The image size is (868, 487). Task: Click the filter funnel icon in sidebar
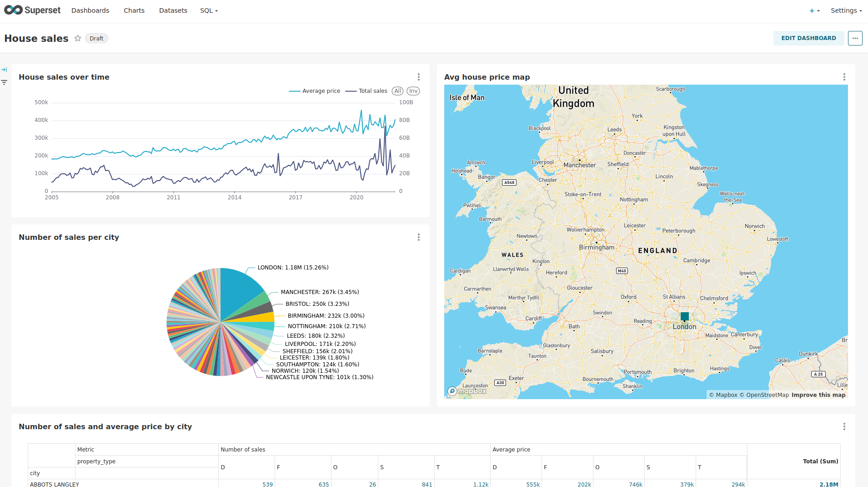tap(4, 82)
